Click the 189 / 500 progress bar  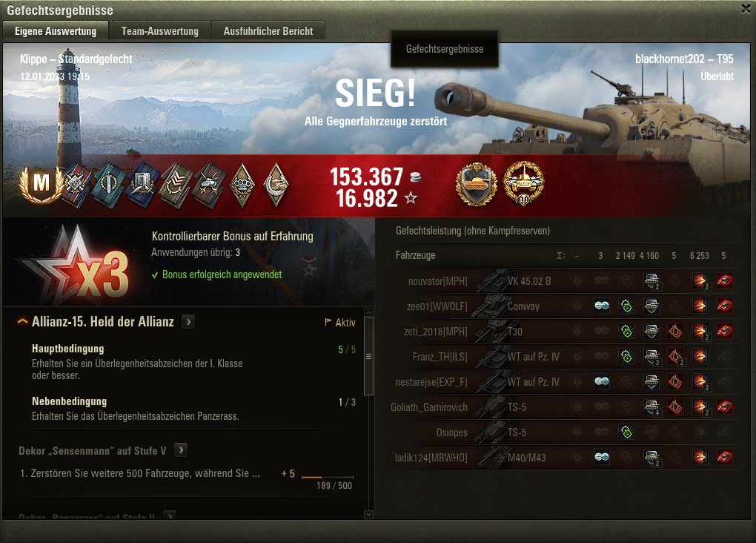[328, 478]
